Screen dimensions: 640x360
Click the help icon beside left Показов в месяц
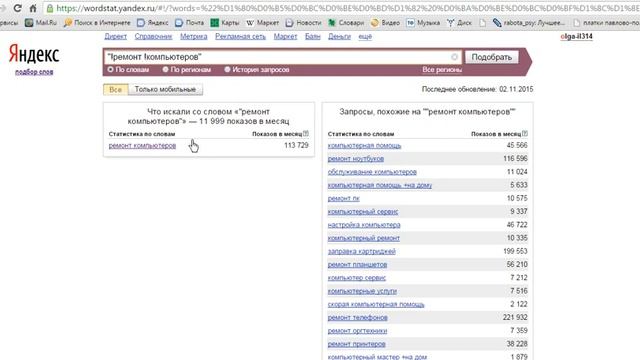(x=306, y=133)
